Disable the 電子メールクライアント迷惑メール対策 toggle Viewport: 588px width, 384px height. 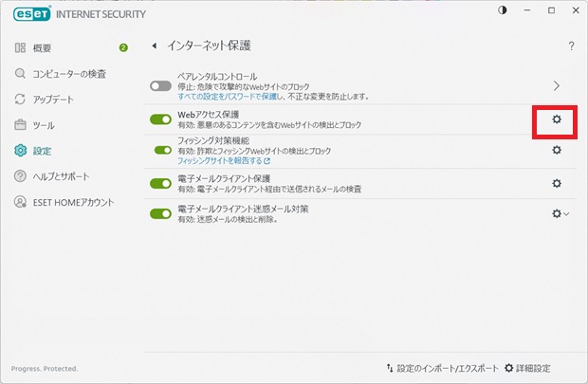(160, 213)
